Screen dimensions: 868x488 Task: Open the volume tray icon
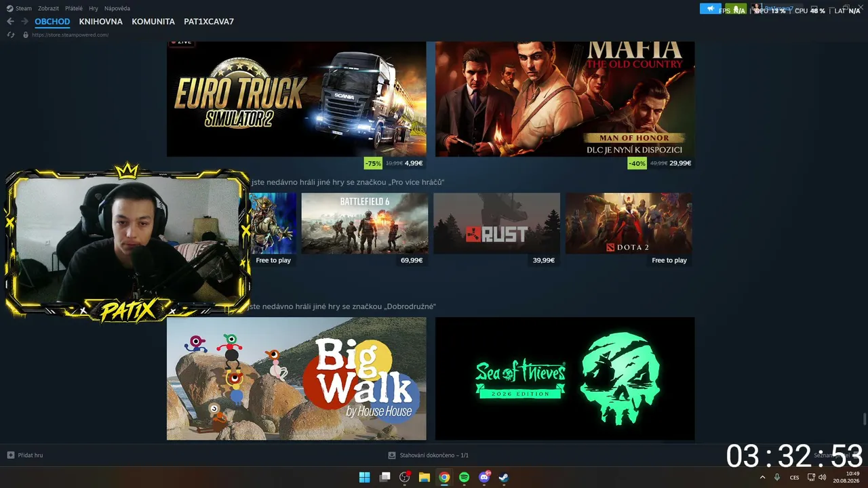[x=823, y=477]
